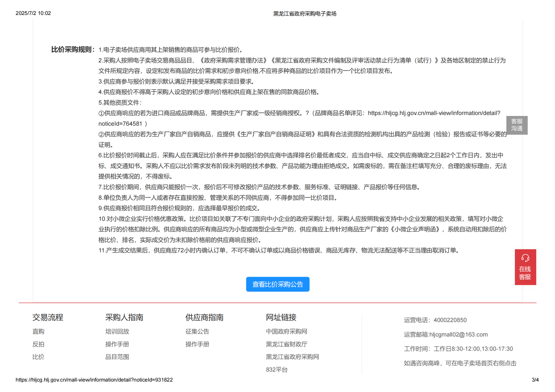Open the 比价 footer link
The height and width of the screenshot is (392, 555).
coord(38,357)
